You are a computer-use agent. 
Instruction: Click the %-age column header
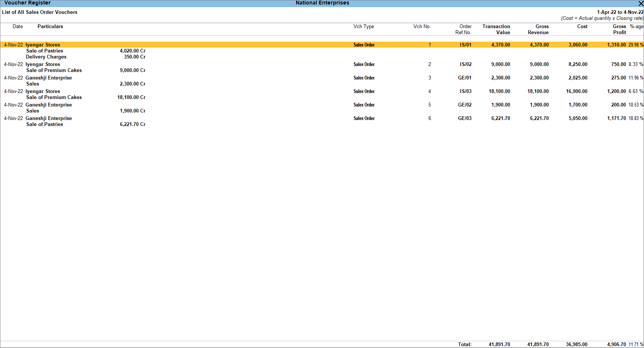(x=637, y=27)
